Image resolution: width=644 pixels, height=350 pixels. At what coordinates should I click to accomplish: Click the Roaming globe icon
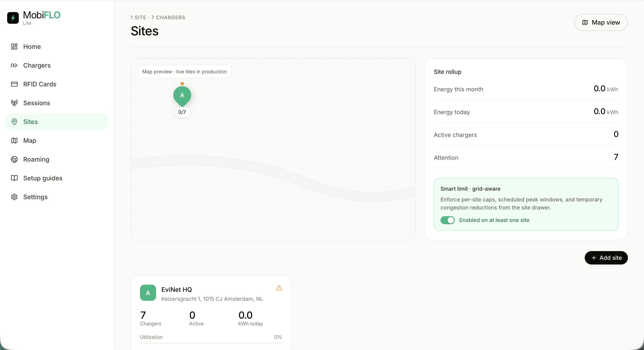click(x=14, y=159)
